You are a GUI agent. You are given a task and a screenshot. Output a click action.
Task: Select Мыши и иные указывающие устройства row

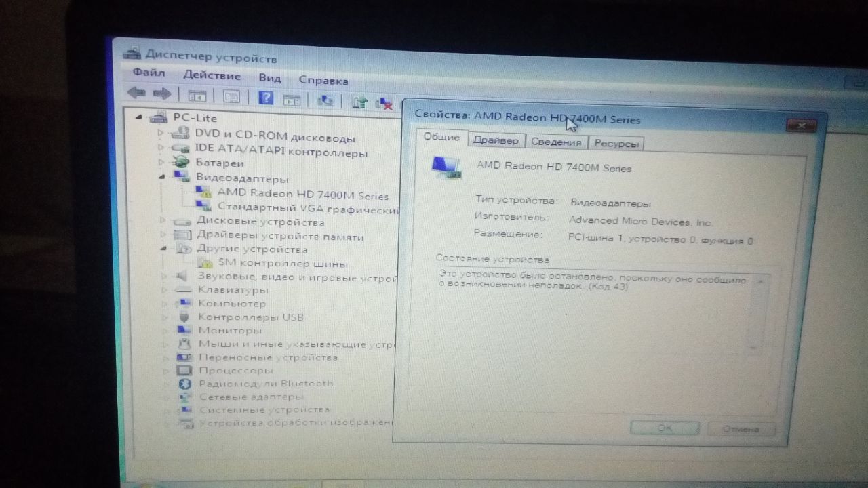pyautogui.click(x=297, y=344)
